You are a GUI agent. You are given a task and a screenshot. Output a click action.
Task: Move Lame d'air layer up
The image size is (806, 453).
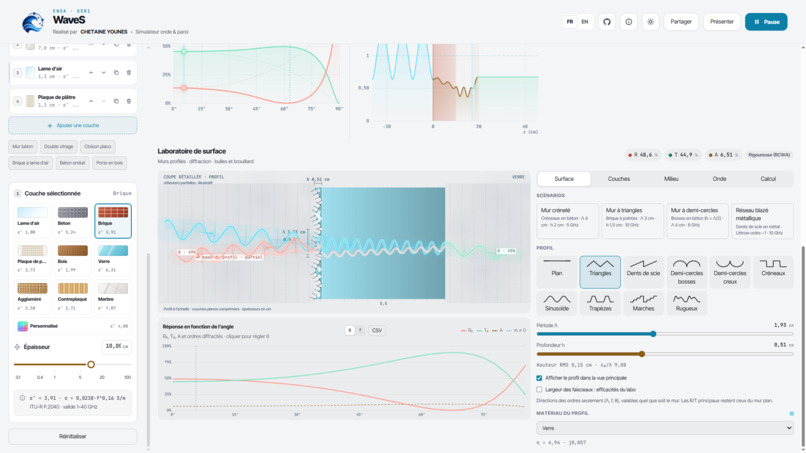tap(91, 73)
